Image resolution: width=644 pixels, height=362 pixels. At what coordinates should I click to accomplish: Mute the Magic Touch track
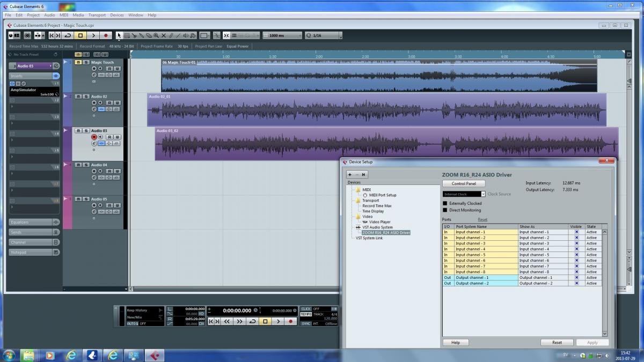point(78,62)
